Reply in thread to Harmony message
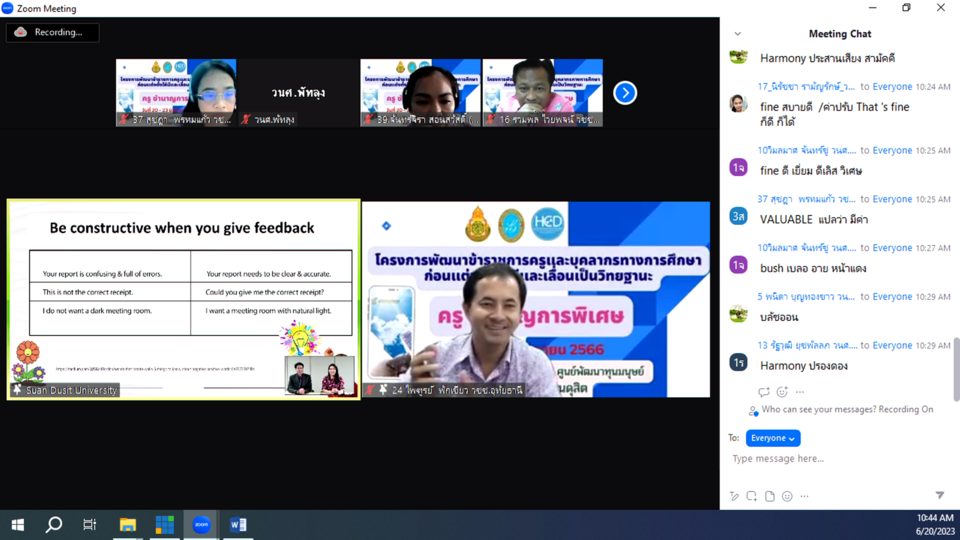Image resolution: width=960 pixels, height=540 pixels. [x=763, y=392]
